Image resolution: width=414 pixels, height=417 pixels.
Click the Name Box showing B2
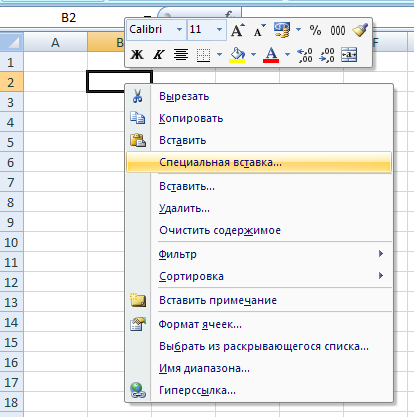(x=69, y=17)
